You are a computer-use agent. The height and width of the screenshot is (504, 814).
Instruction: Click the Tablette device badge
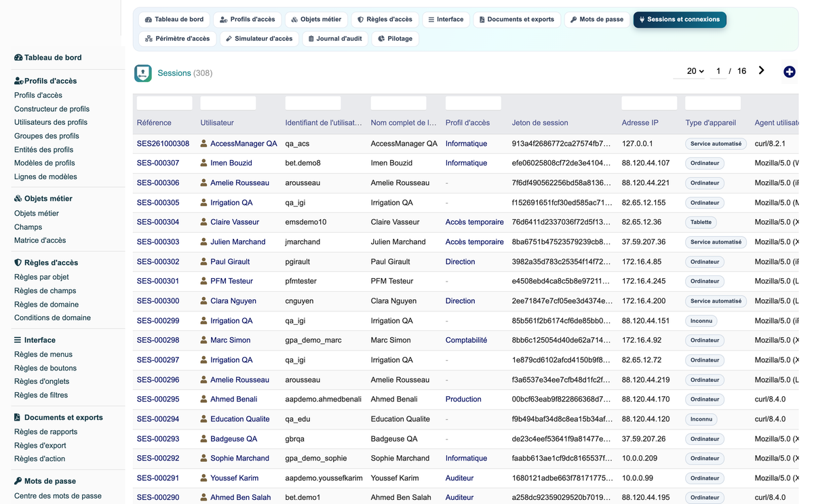701,222
